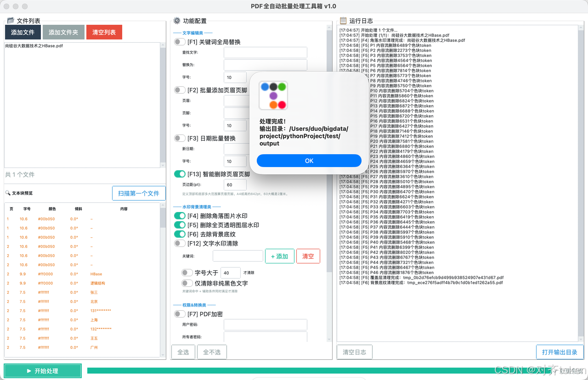Click the preview row containing 逻辑结构
The height and width of the screenshot is (380, 588).
(82, 283)
